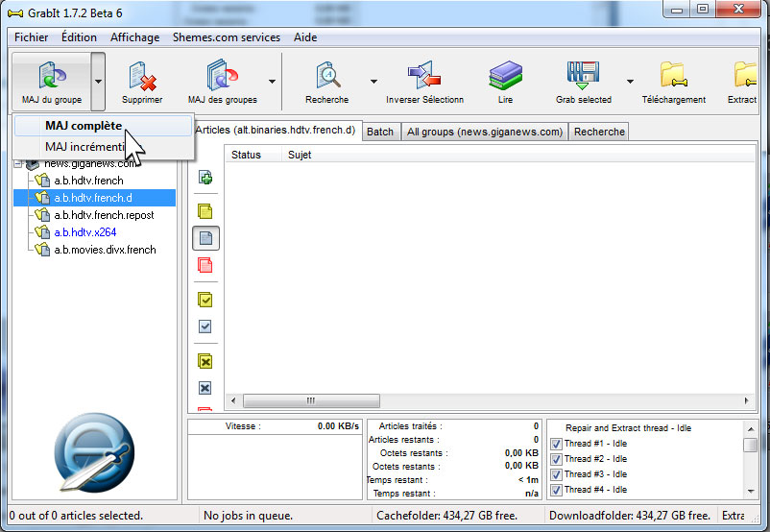Viewport: 770px width, 532px height.
Task: Open the Aide menu
Action: [x=305, y=37]
